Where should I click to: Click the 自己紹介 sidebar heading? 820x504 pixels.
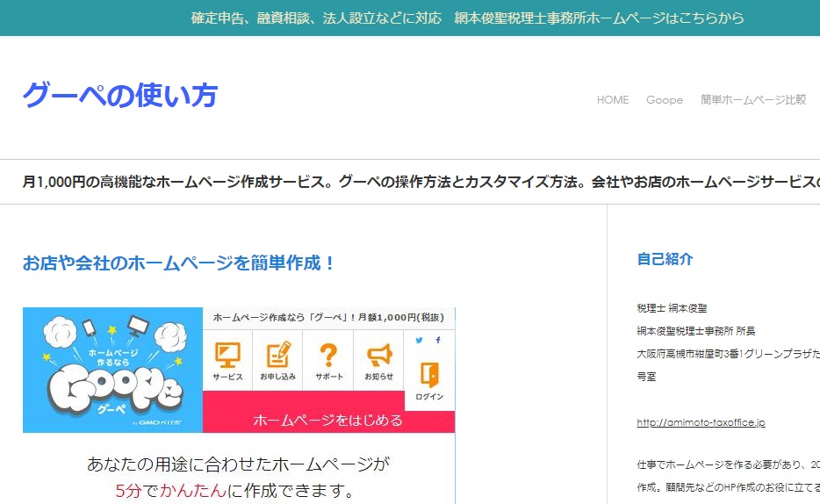[665, 259]
